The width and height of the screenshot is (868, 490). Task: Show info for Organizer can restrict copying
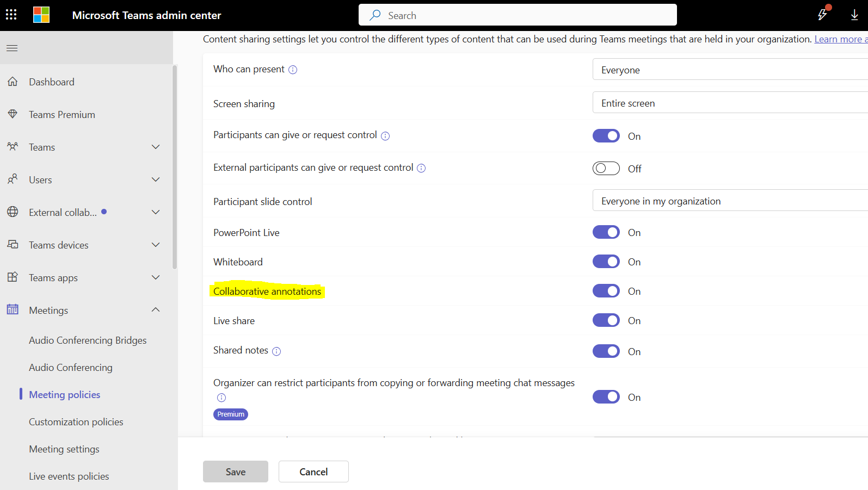click(x=221, y=398)
